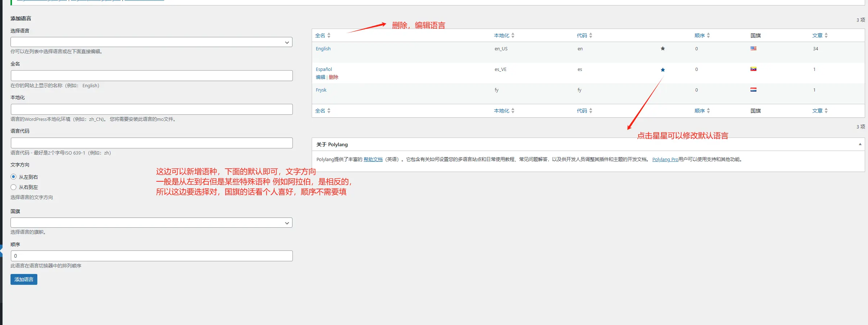The image size is (868, 325).
Task: Click 文章 footer column link
Action: pyautogui.click(x=817, y=111)
